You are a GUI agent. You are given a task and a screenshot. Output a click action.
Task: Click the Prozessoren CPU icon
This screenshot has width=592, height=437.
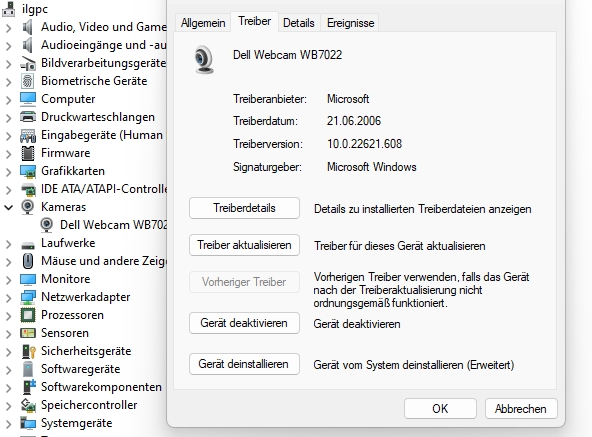coord(28,315)
